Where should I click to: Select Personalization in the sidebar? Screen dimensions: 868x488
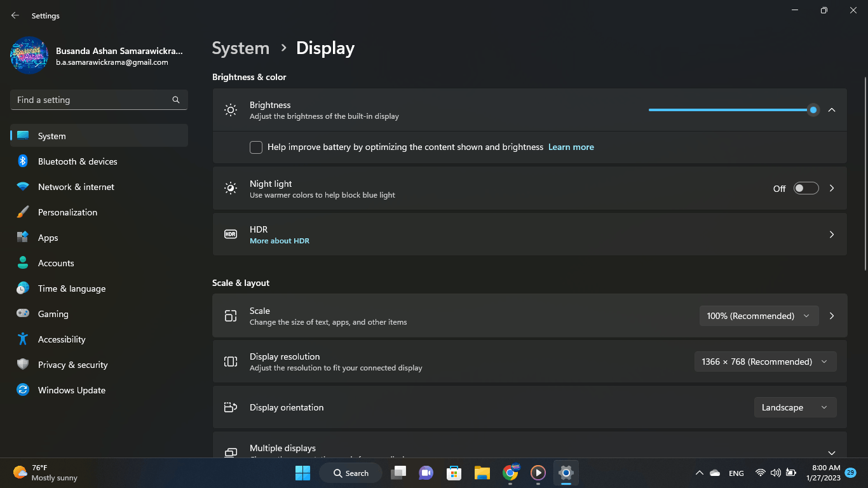pos(67,212)
